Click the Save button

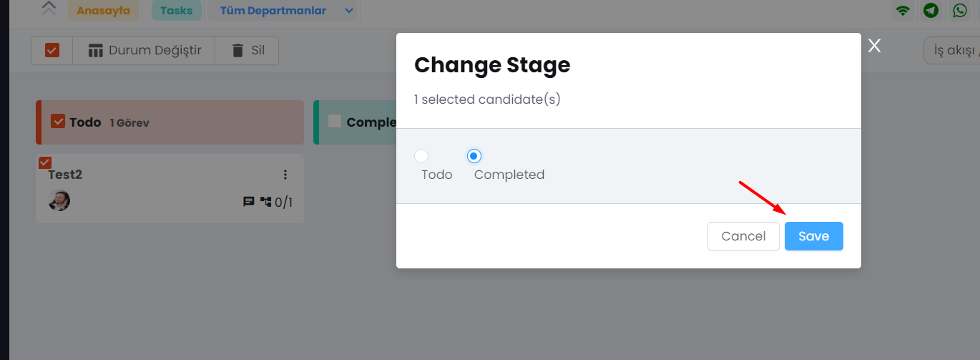pos(814,236)
